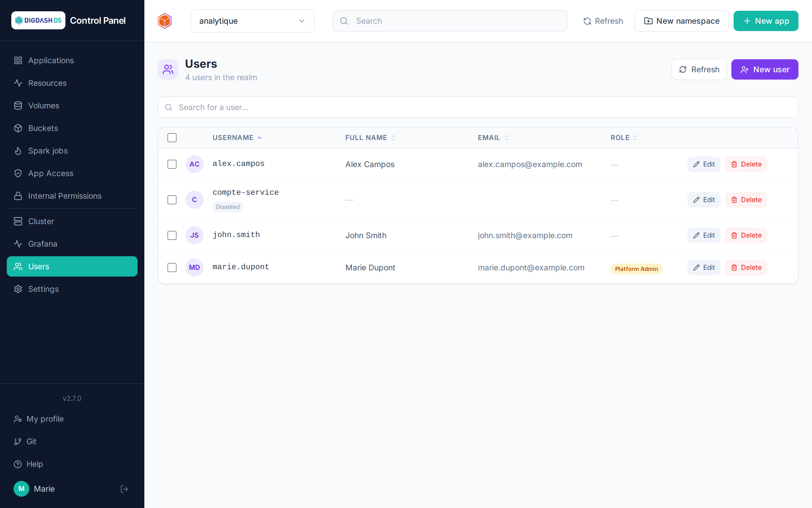Sort by the Username column header
Image resolution: width=812 pixels, height=508 pixels.
pos(237,138)
